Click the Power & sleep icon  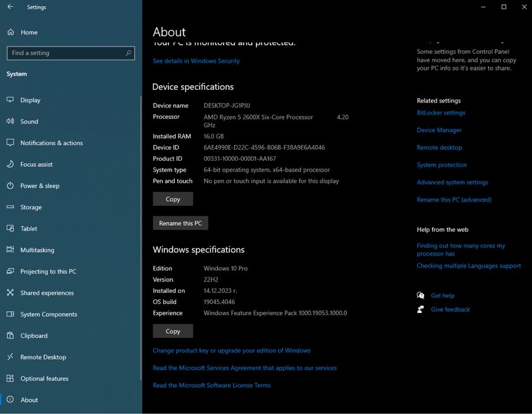click(10, 185)
